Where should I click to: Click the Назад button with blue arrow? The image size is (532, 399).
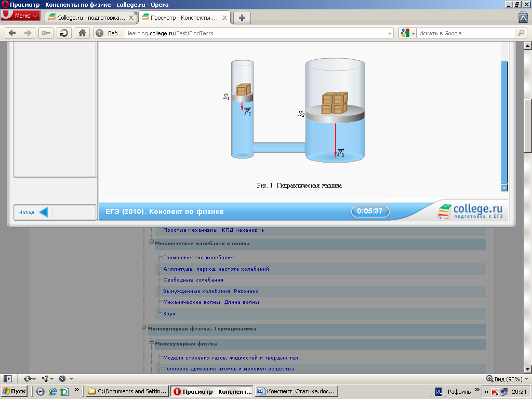pos(33,212)
